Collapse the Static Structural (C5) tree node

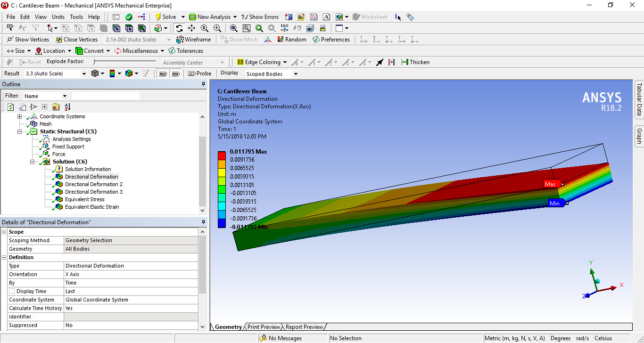(x=20, y=131)
